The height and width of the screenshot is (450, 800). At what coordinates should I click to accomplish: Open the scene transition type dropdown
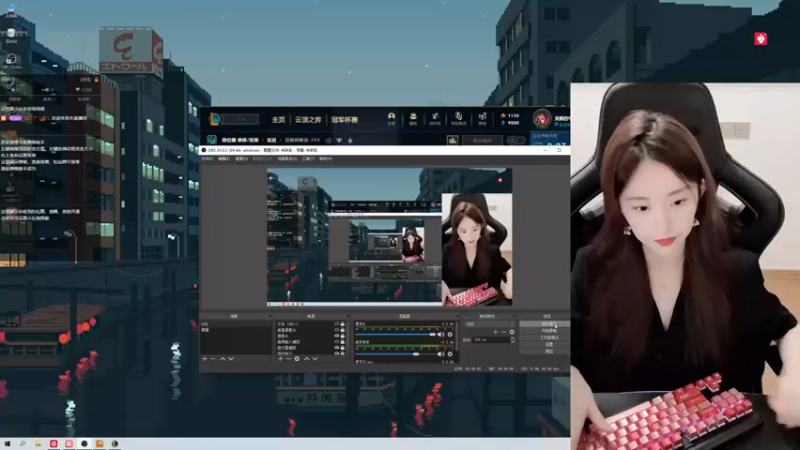(489, 324)
